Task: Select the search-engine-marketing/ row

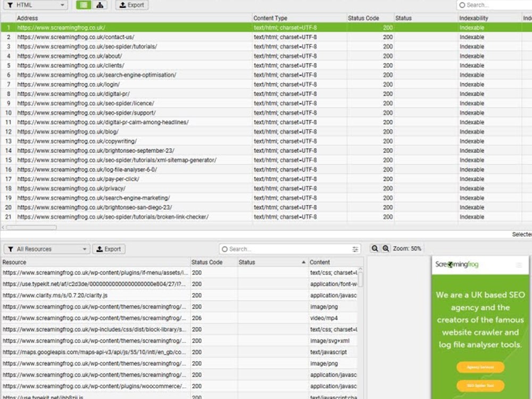Action: (x=266, y=198)
